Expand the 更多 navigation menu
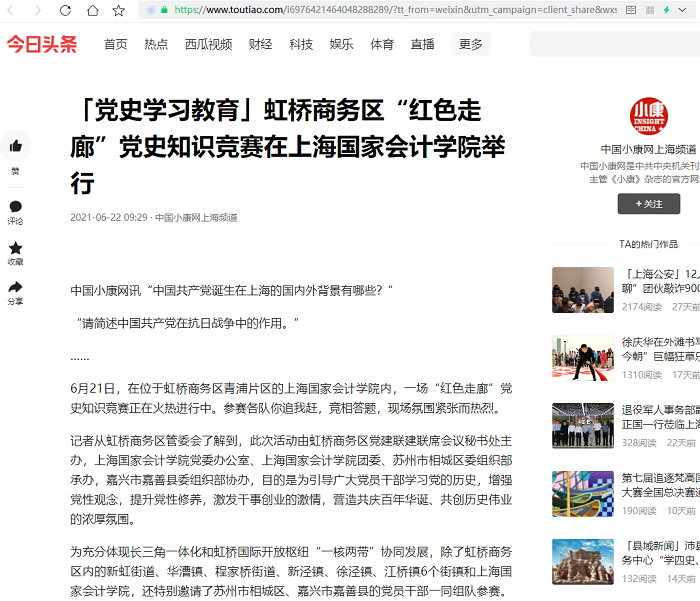 pos(470,45)
